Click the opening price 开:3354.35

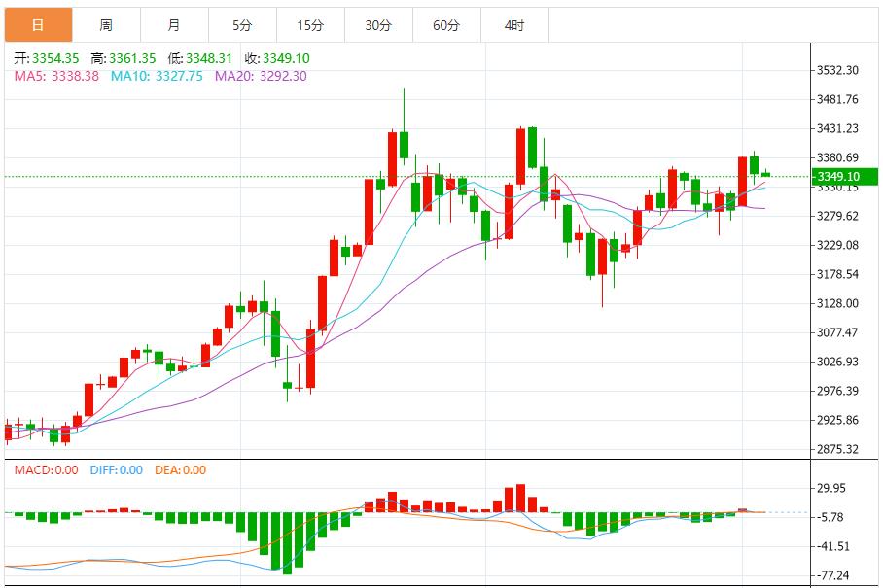tap(46, 58)
